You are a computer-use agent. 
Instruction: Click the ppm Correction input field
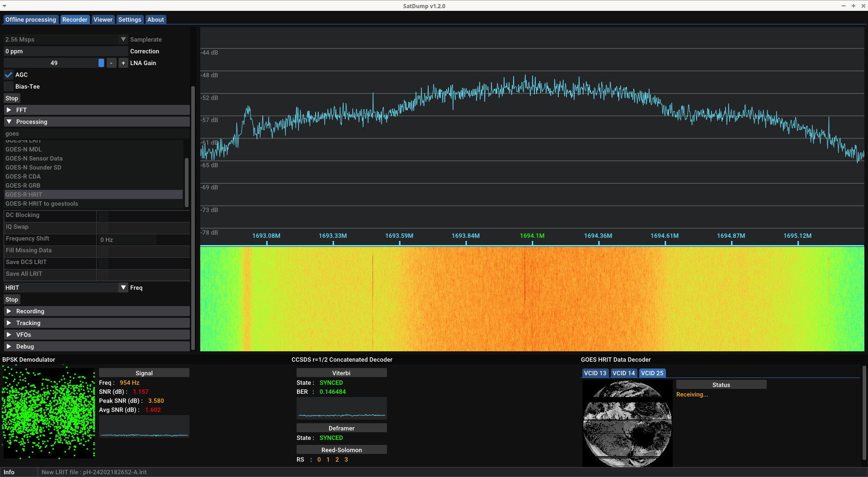coord(66,51)
